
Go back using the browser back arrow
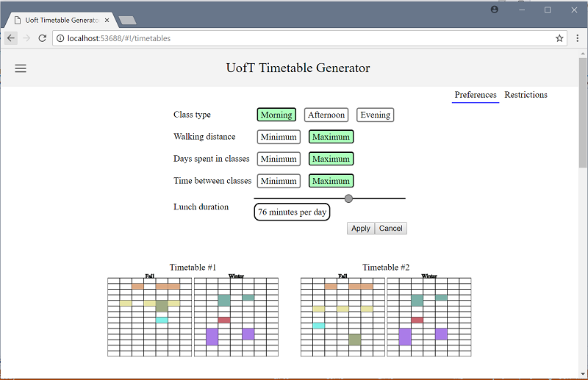[11, 38]
